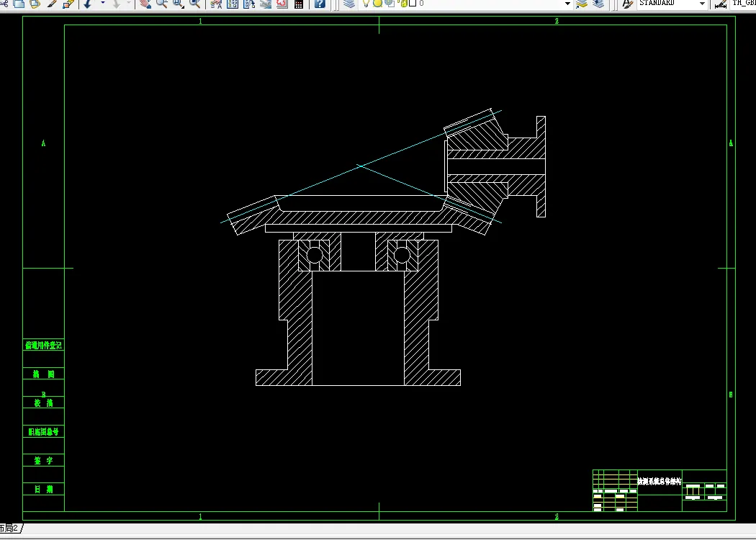The width and height of the screenshot is (756, 540).
Task: Open the Layer Properties Manager icon
Action: [x=349, y=4]
